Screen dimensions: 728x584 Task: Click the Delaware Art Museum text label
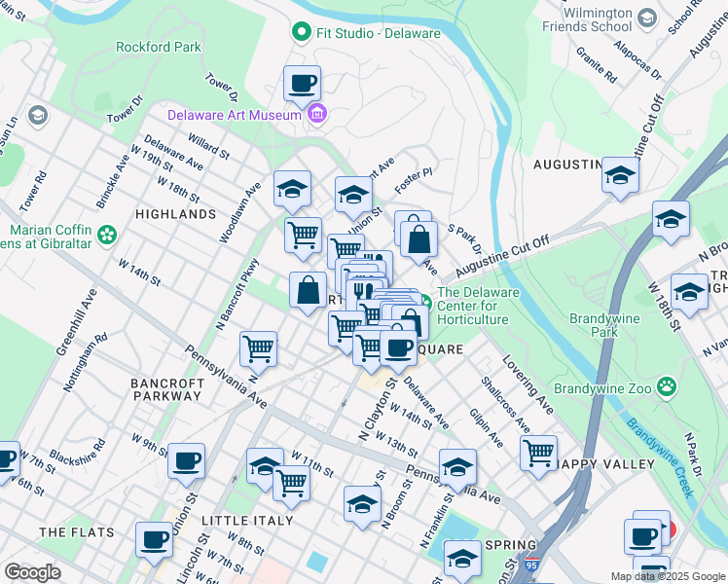click(235, 115)
